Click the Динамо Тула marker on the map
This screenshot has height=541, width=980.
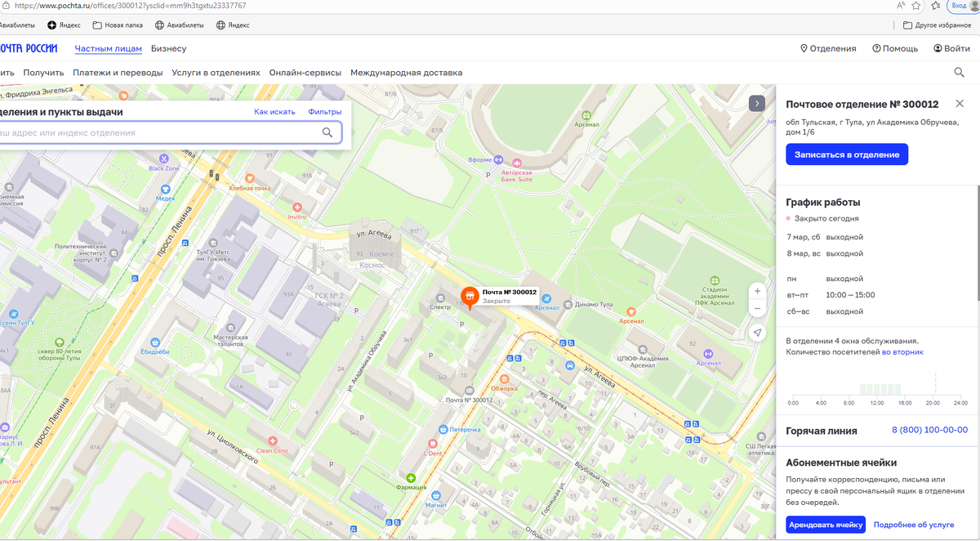click(x=567, y=305)
